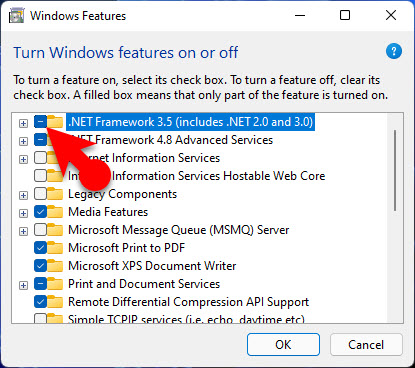The height and width of the screenshot is (368, 415).
Task: Select the .NET Framework 3.5 (includes .NET 2.0 and 3.0) row
Action: coord(190,122)
